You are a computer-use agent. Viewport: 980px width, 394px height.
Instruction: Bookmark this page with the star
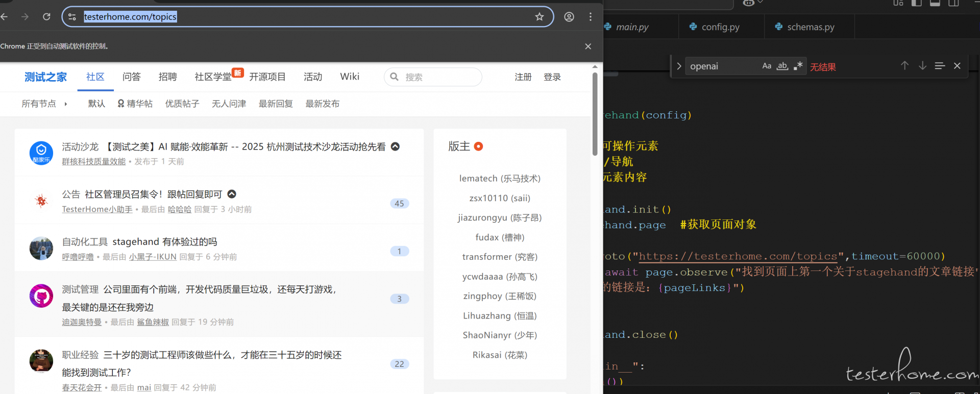pos(540,17)
